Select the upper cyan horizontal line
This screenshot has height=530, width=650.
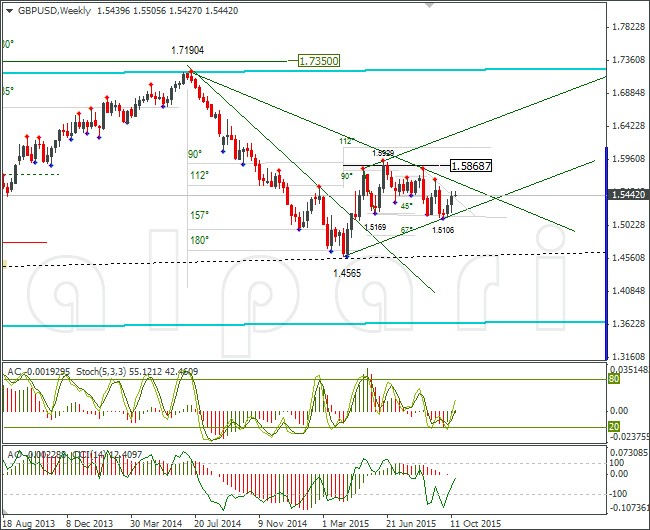point(304,71)
